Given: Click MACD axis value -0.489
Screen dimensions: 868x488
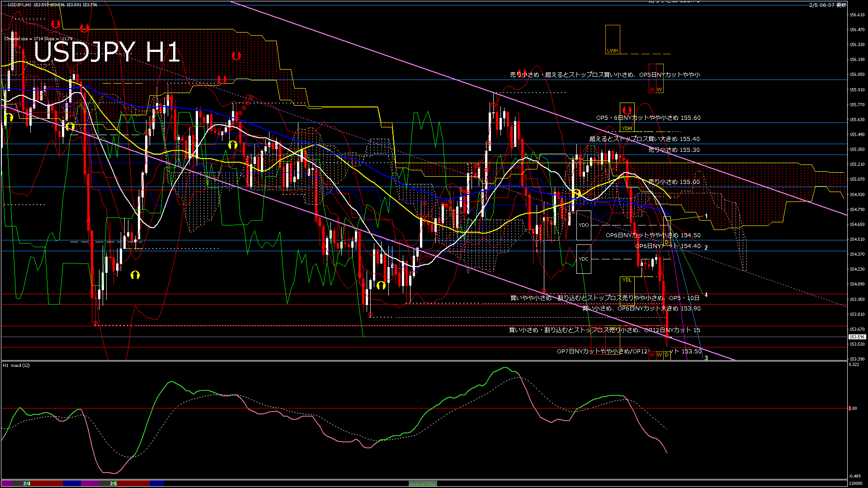Looking at the screenshot, I should tap(854, 476).
